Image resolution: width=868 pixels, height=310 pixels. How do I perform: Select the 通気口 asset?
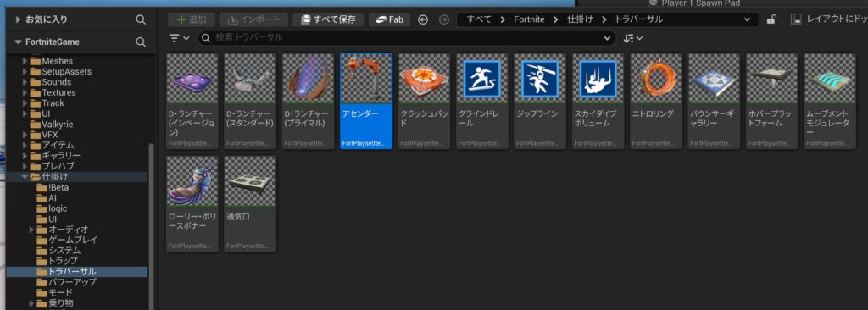(250, 204)
